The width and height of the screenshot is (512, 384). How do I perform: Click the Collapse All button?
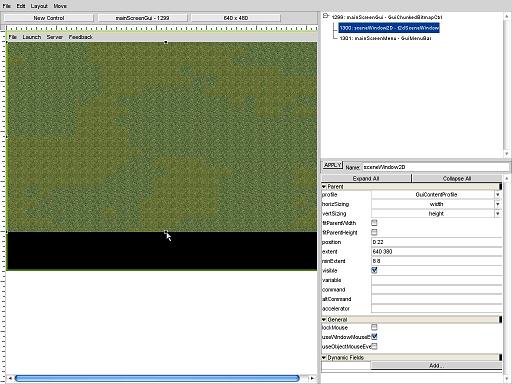tap(457, 178)
